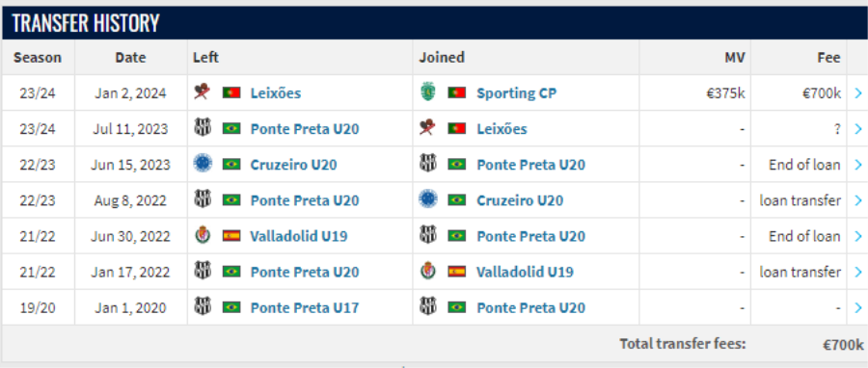
Task: Open Valladolid U19 link in Joined column
Action: click(525, 272)
